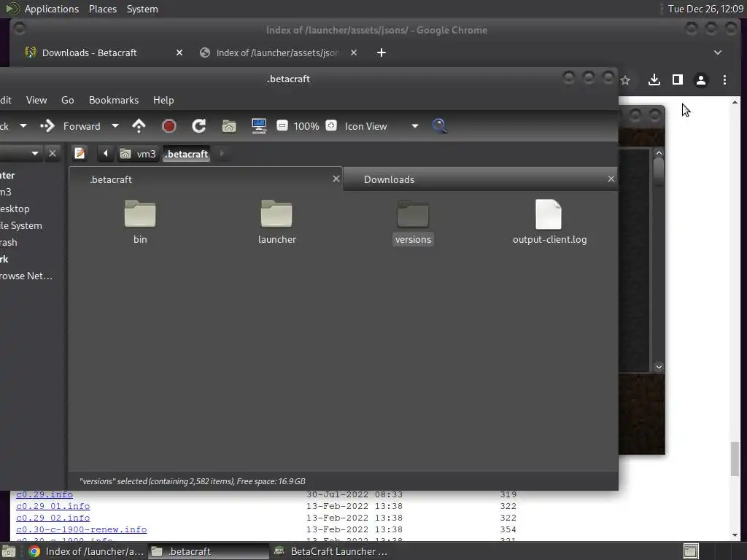
Task: Switch to Downloads - Betacraft Chrome tab
Action: pyautogui.click(x=104, y=52)
